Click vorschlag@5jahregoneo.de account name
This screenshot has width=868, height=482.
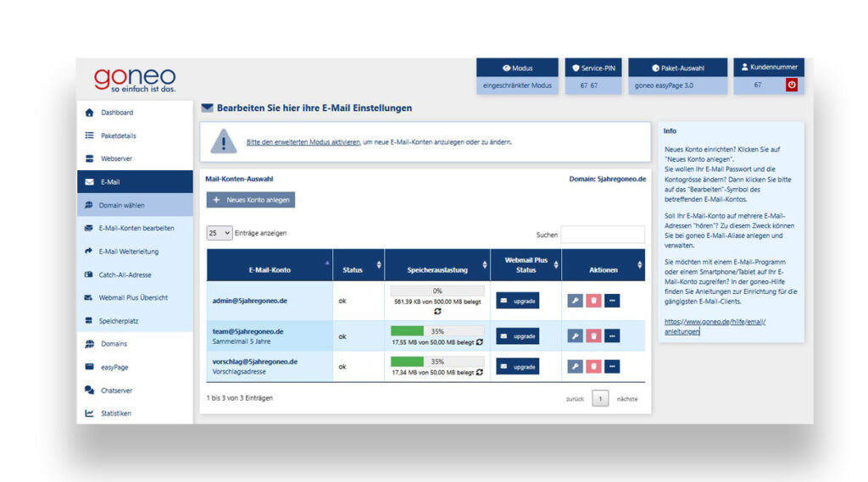[255, 362]
